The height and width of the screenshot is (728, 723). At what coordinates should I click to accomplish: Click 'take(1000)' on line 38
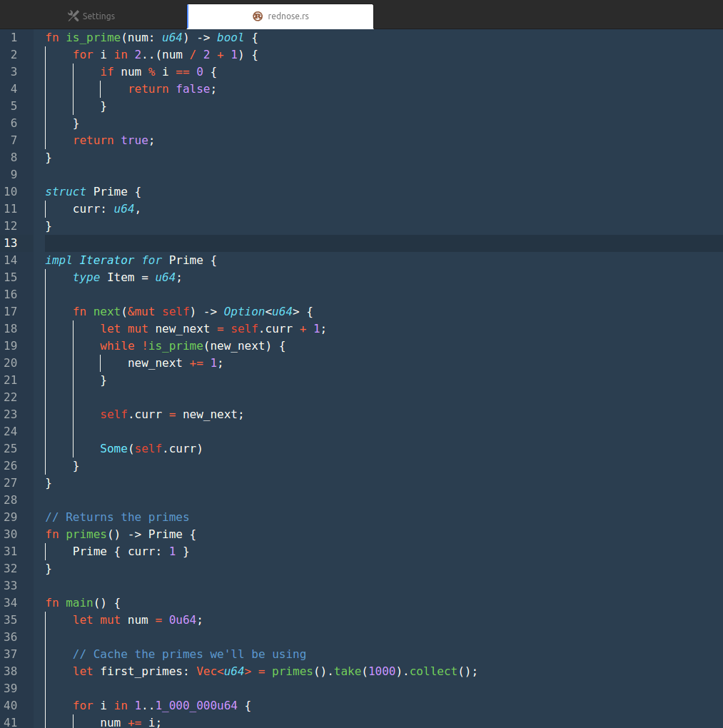[368, 672]
